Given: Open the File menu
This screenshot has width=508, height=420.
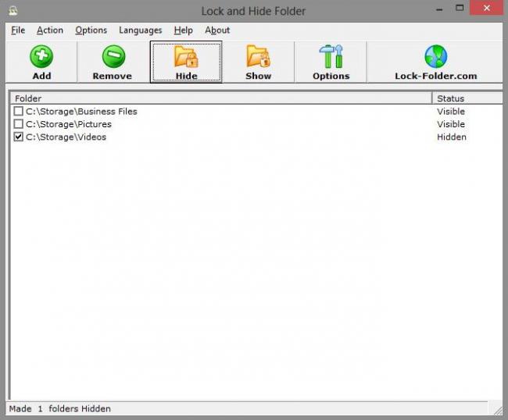Looking at the screenshot, I should point(18,30).
